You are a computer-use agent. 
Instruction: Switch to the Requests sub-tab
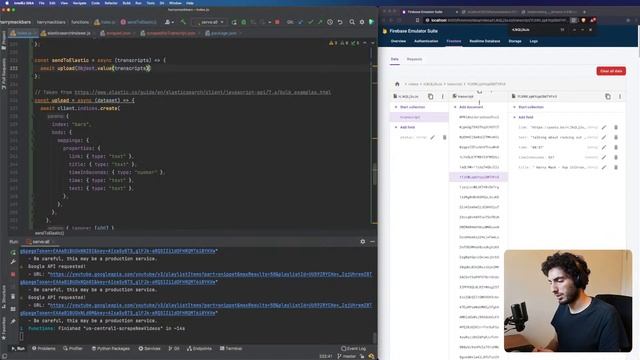coord(414,59)
